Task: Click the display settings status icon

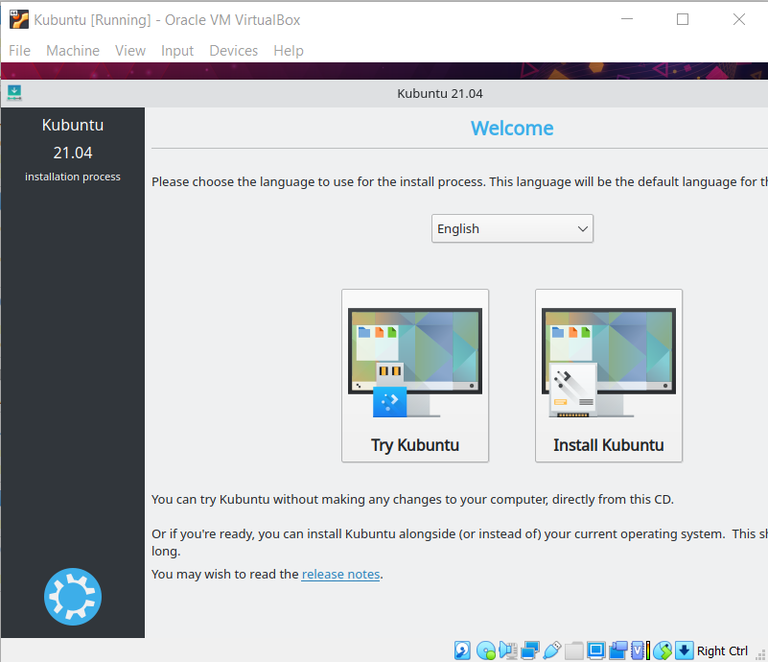Action: [x=596, y=650]
